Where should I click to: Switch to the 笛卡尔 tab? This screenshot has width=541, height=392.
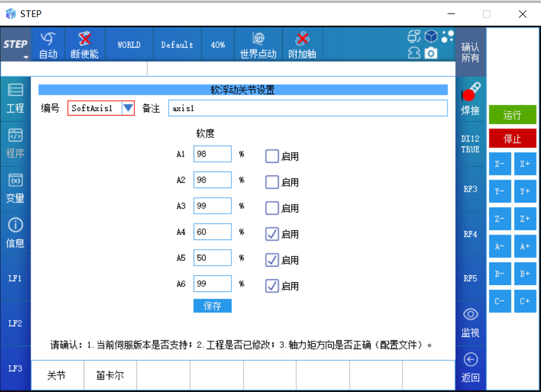(x=110, y=376)
